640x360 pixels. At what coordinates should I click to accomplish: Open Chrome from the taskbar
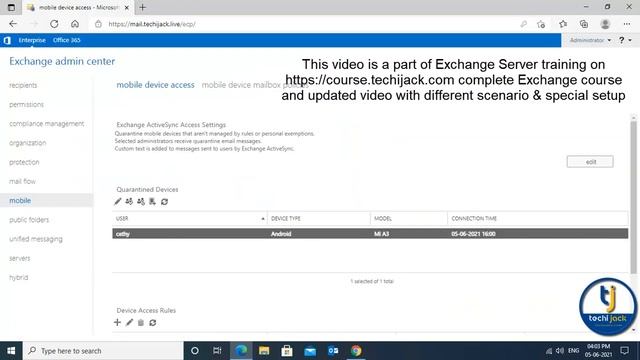[356, 351]
